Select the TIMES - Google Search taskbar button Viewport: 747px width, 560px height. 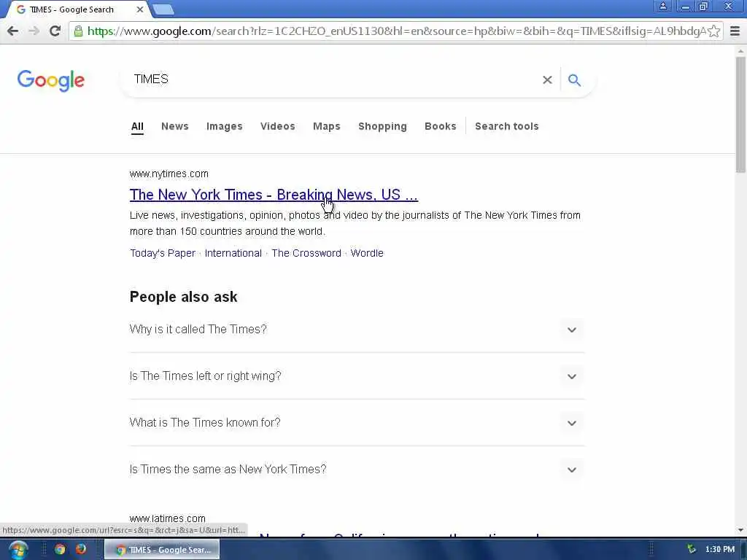(162, 550)
